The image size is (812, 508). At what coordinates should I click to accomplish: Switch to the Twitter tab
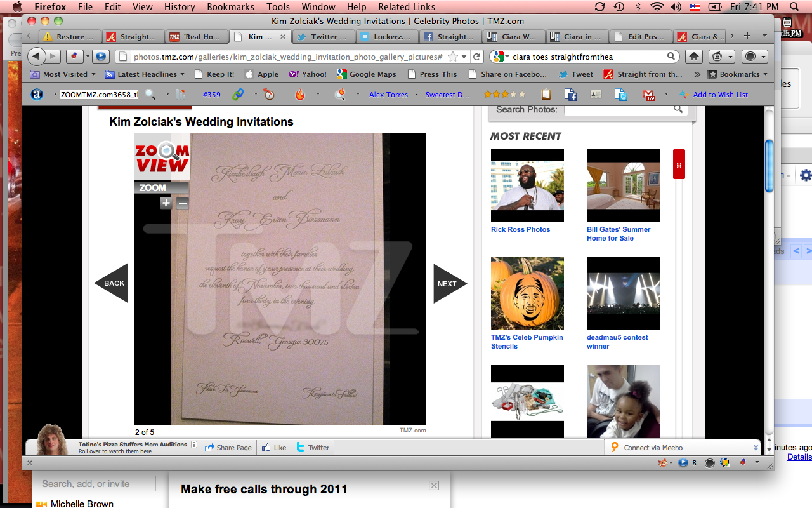(324, 37)
